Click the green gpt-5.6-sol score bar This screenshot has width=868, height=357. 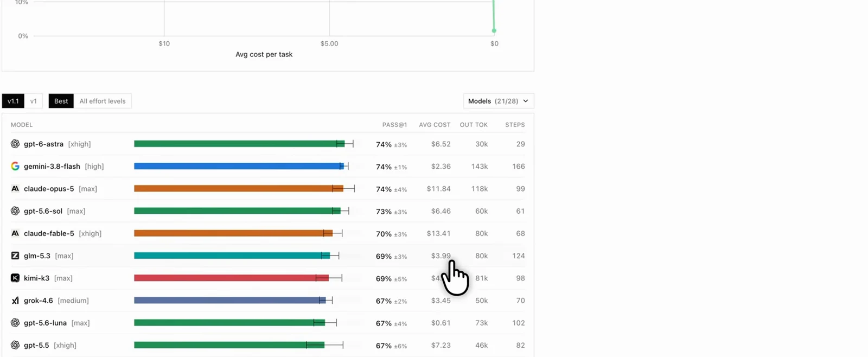click(x=237, y=211)
